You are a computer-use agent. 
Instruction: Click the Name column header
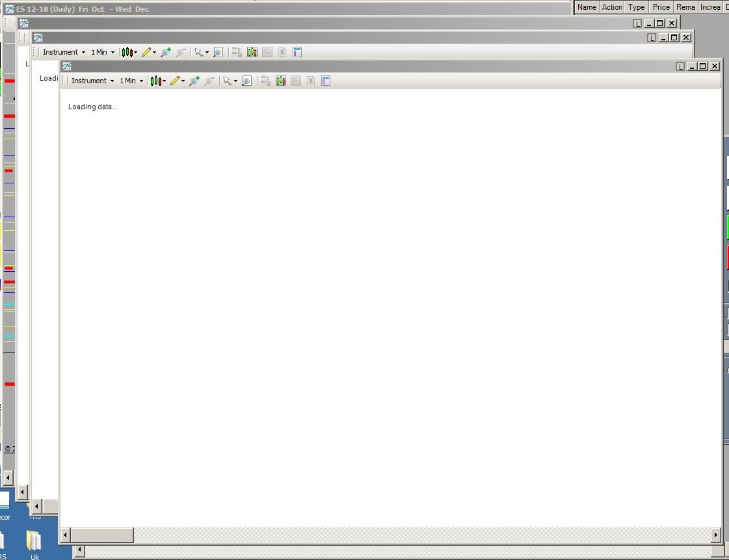tap(587, 7)
